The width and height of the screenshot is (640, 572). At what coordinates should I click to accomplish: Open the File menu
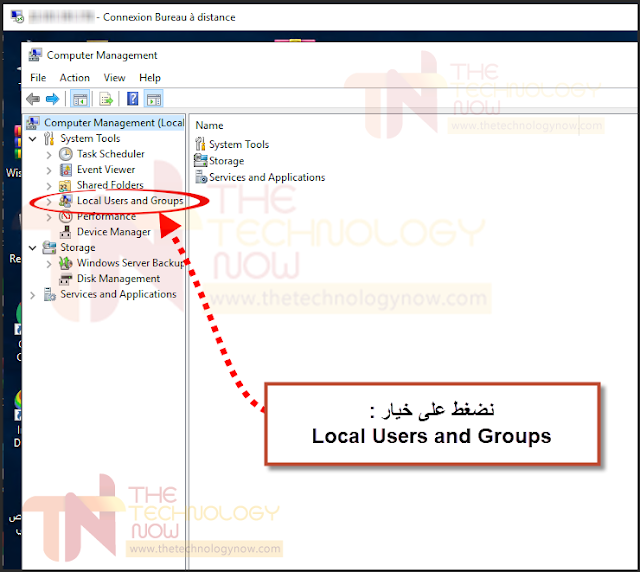[x=38, y=78]
